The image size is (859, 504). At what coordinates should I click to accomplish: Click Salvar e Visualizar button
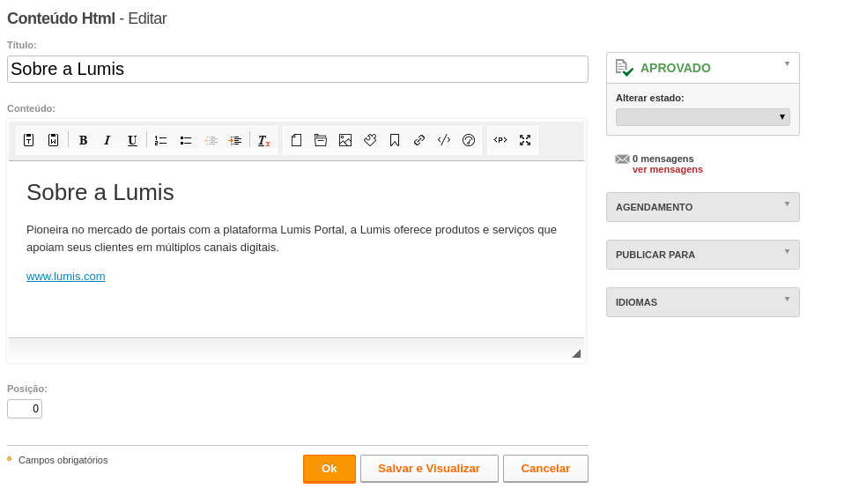(429, 469)
